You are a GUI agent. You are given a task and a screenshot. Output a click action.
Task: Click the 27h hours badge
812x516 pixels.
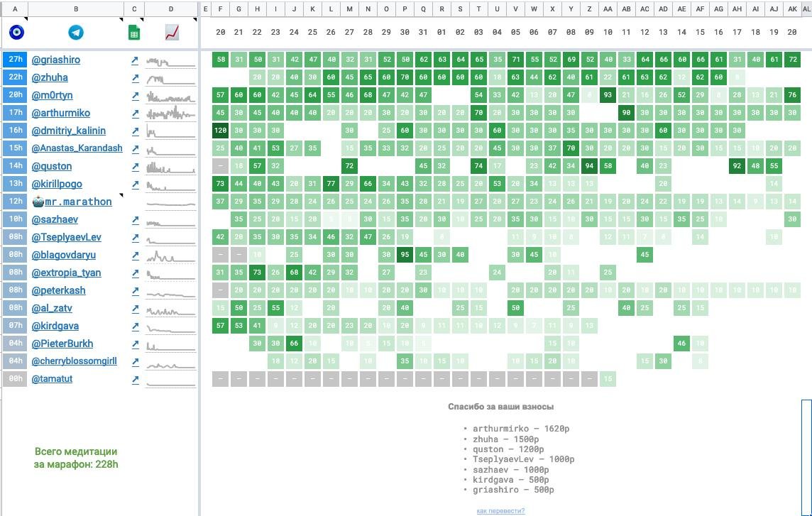16,60
